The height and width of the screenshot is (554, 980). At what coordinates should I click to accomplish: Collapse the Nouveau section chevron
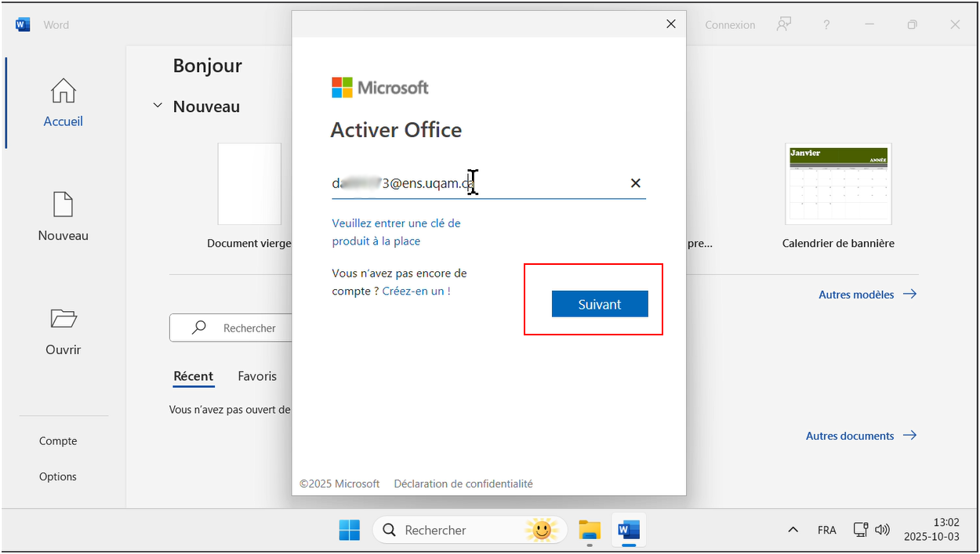158,106
